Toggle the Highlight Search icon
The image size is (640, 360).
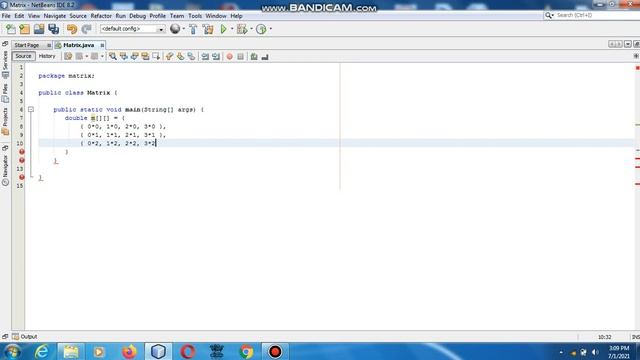point(145,57)
